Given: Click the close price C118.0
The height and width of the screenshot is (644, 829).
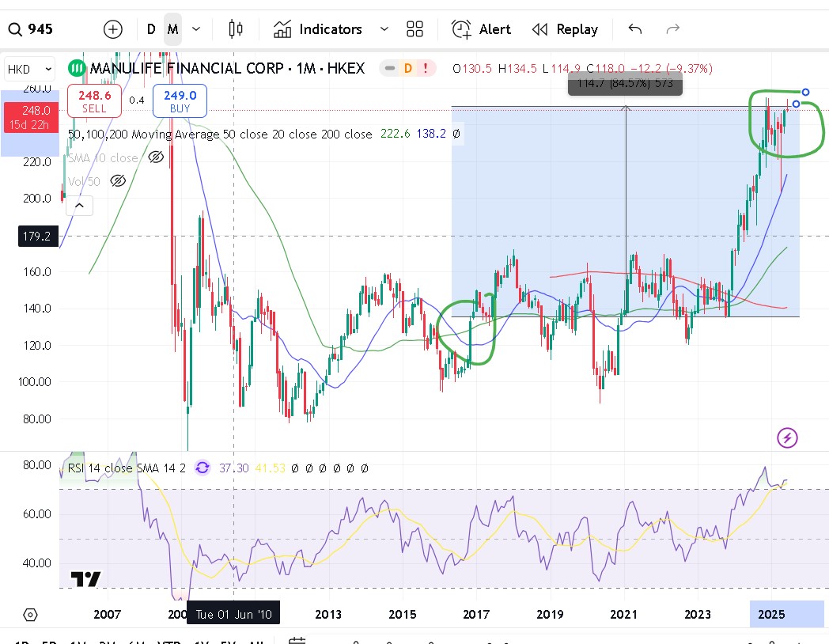Looking at the screenshot, I should point(605,69).
